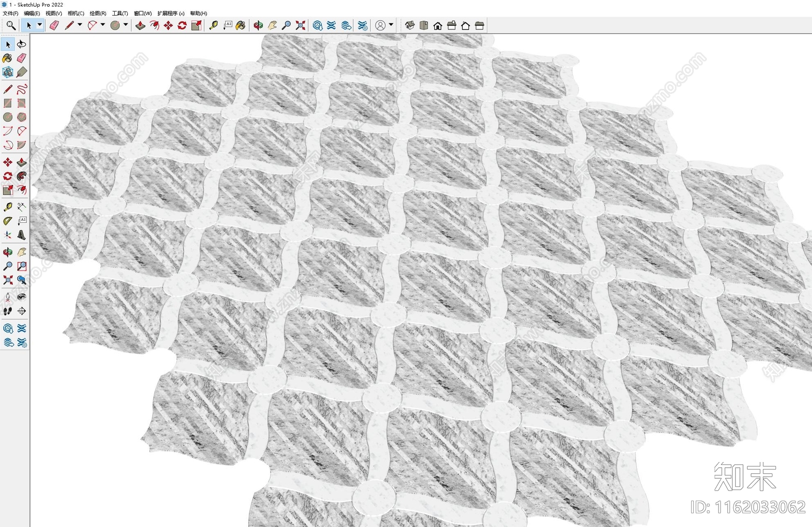Open the user account icon
812x527 pixels.
[x=380, y=25]
